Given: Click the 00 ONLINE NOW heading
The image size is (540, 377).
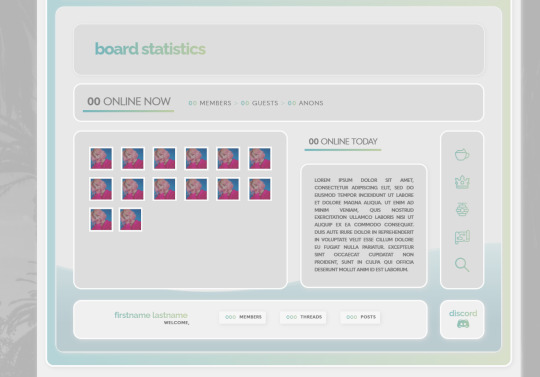Looking at the screenshot, I should (x=128, y=101).
